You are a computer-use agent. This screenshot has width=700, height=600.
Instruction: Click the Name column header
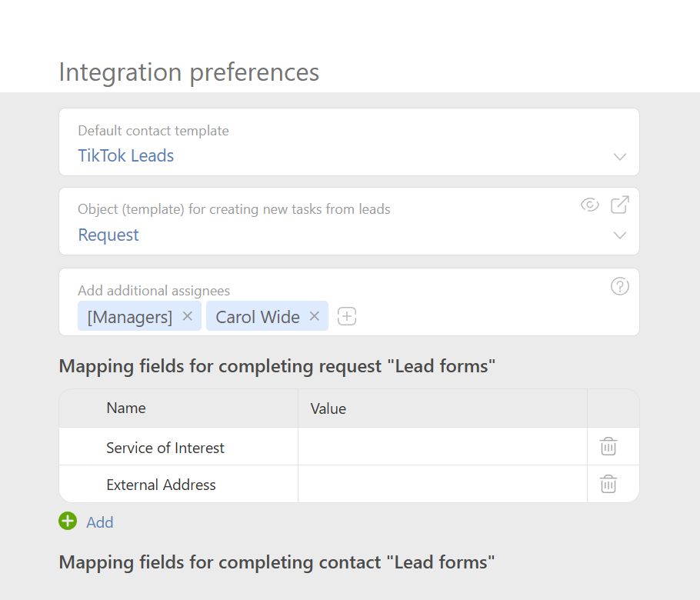(x=125, y=408)
